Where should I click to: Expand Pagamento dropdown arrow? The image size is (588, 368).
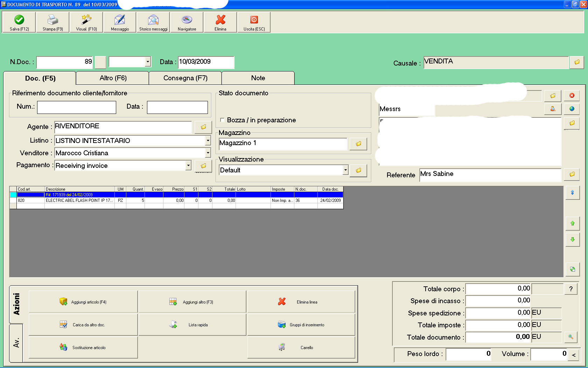pos(188,165)
